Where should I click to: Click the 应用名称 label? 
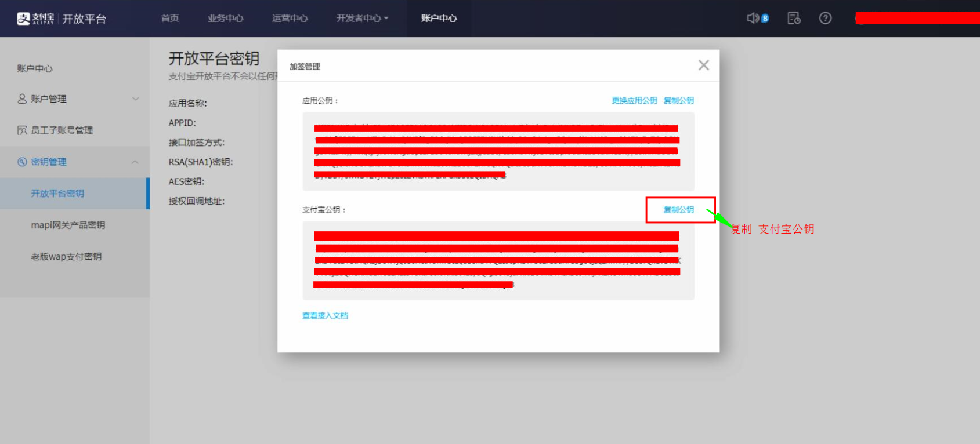(188, 103)
